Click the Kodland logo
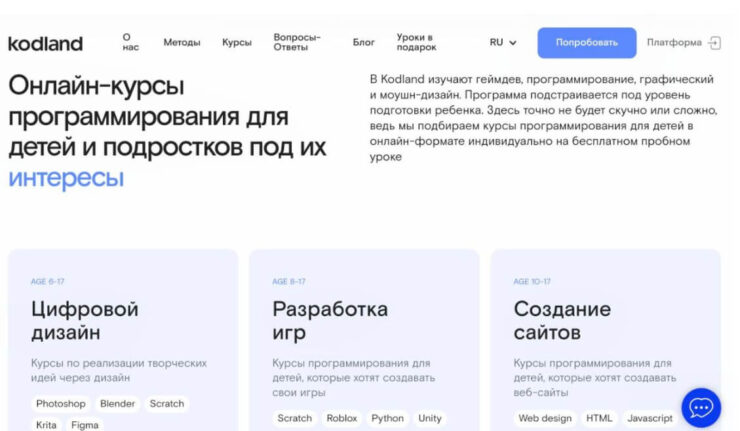 pos(45,43)
